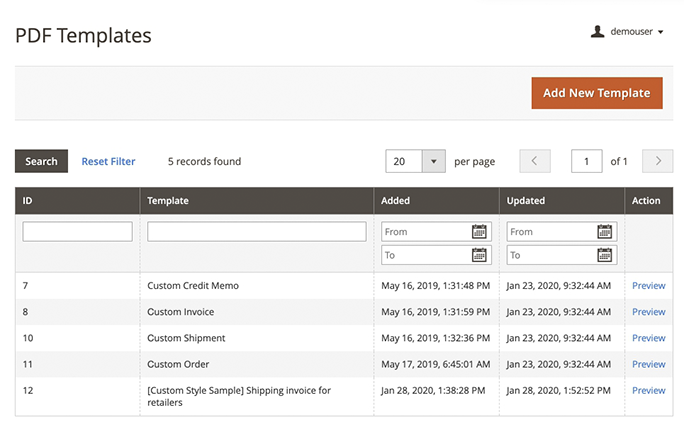Click the current page number field
684x427 pixels.
pyautogui.click(x=586, y=161)
